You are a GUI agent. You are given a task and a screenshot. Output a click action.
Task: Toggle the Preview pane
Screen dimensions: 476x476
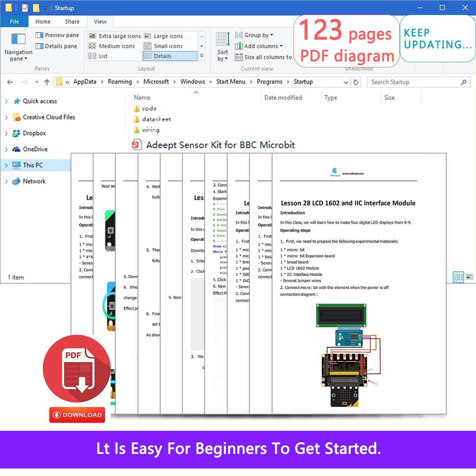pos(57,35)
